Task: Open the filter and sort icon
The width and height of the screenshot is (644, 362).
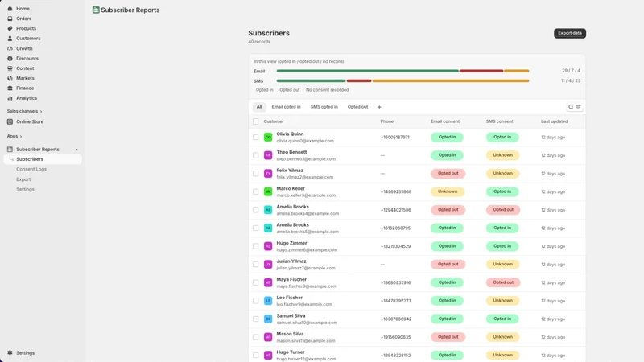Action: [x=578, y=107]
